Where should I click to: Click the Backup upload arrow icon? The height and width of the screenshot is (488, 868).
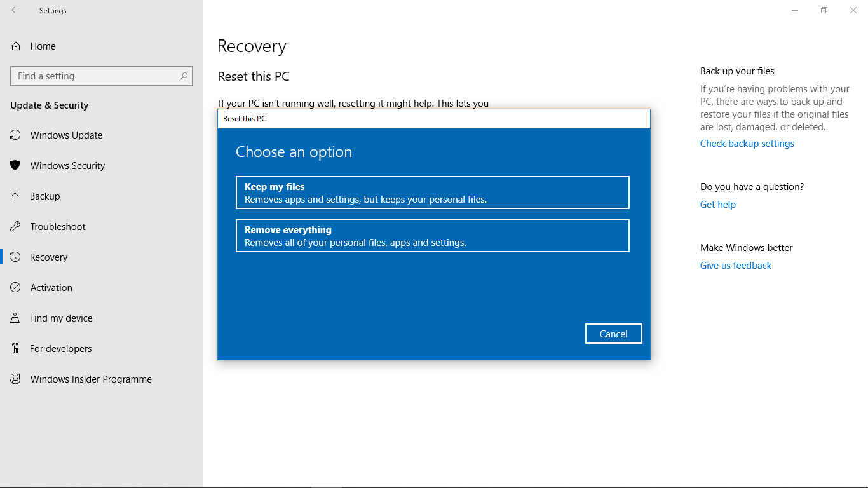click(16, 196)
